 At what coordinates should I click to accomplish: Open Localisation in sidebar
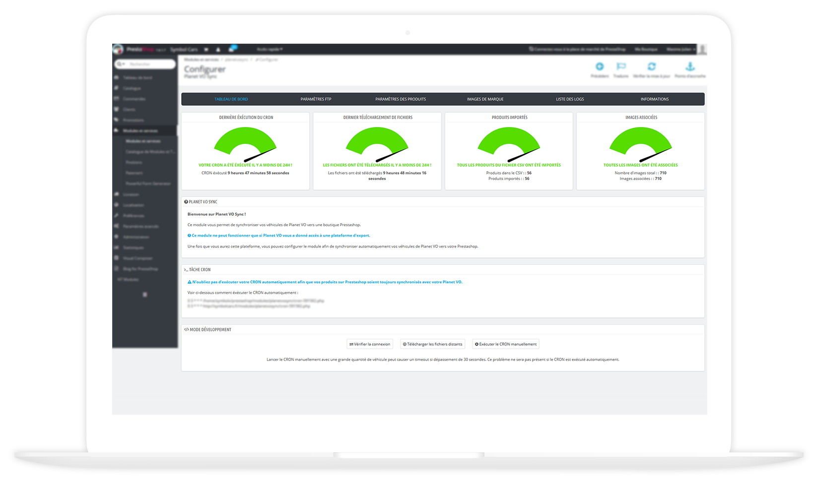[x=133, y=205]
